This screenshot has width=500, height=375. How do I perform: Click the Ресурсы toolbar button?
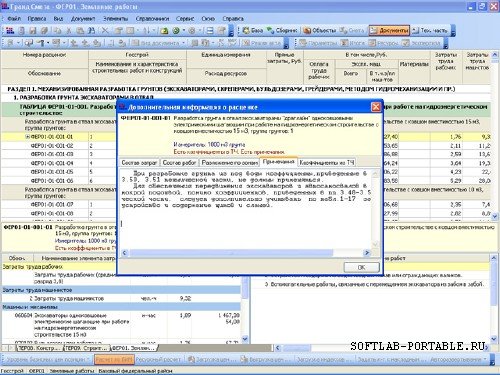tap(384, 43)
